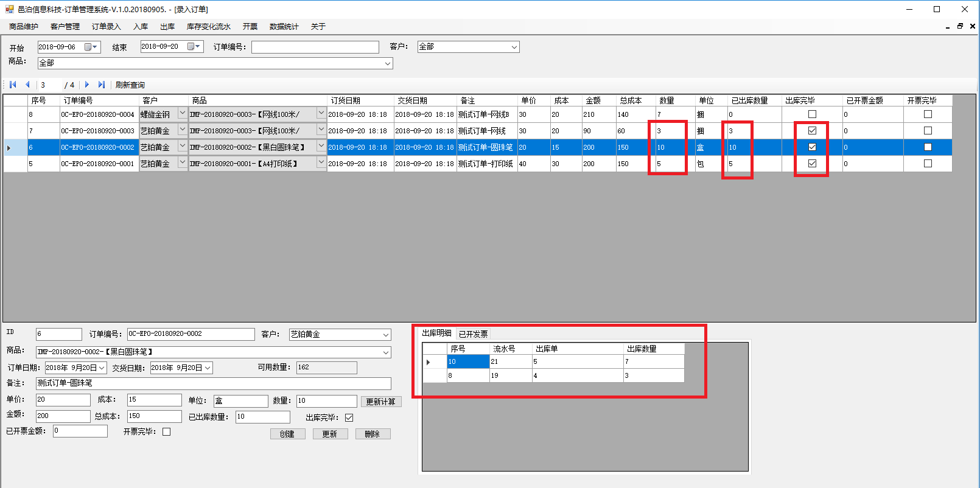Click 刷新查询 refresh query button
The width and height of the screenshot is (980, 488).
130,85
